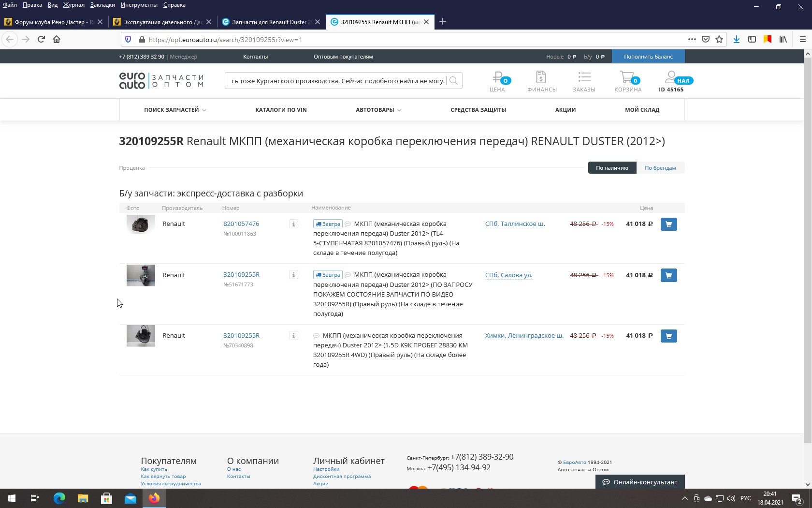Screen dimensions: 812x508
Task: Open a new browser tab
Action: click(x=442, y=21)
